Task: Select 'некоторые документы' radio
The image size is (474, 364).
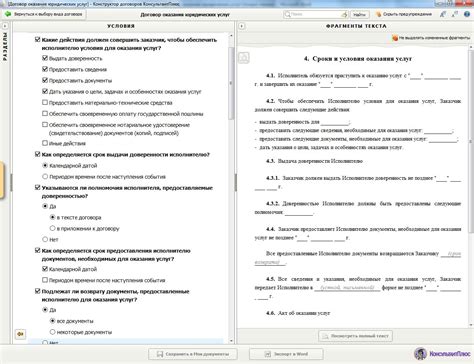Action: point(52,332)
